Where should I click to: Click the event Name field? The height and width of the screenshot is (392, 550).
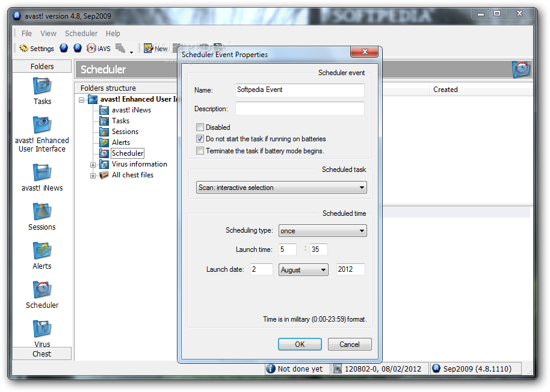[x=300, y=90]
